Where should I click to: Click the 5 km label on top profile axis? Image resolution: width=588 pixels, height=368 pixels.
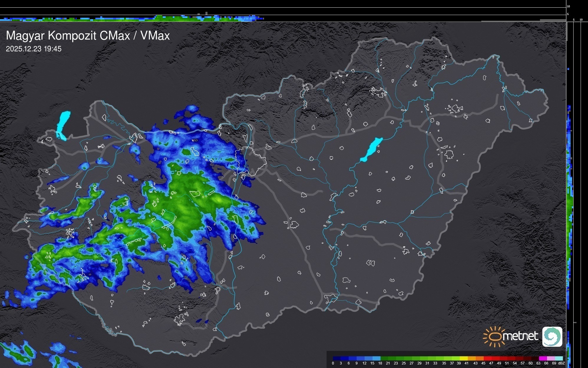(568, 14)
